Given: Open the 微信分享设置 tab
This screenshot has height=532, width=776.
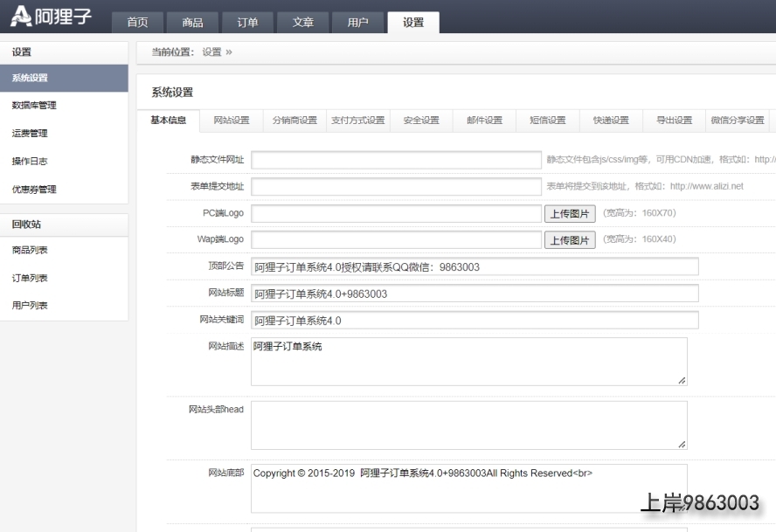Looking at the screenshot, I should pyautogui.click(x=738, y=121).
